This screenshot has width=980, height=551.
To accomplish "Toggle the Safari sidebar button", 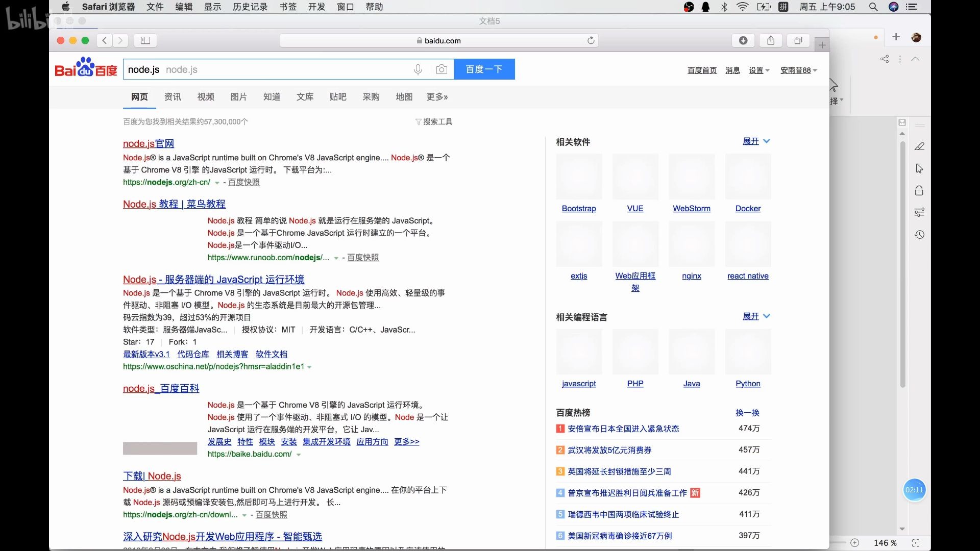I will [x=145, y=40].
